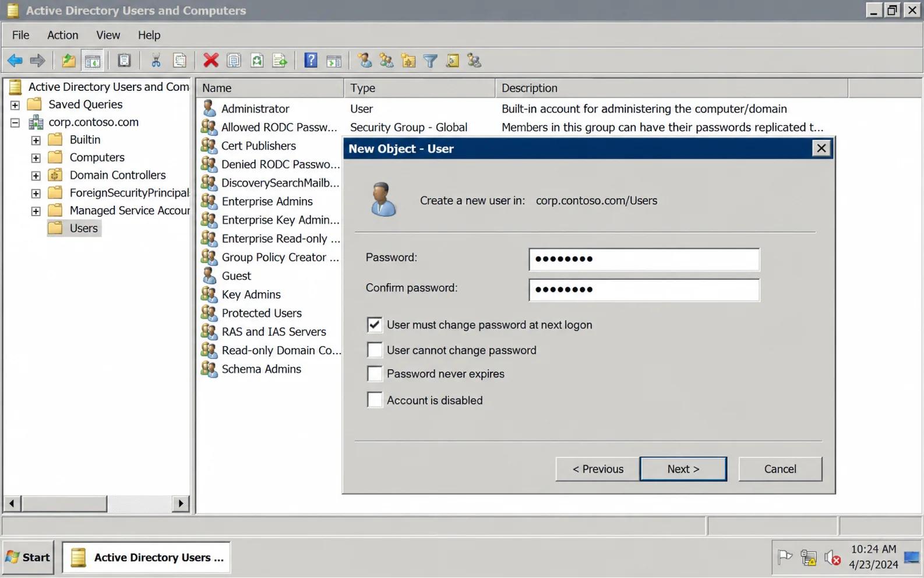Click the blue Back arrow in toolbar
The height and width of the screenshot is (578, 924).
(15, 61)
